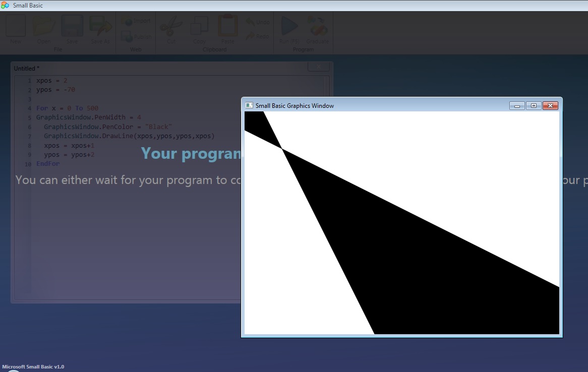
Task: Publish the program to the web
Action: [136, 37]
